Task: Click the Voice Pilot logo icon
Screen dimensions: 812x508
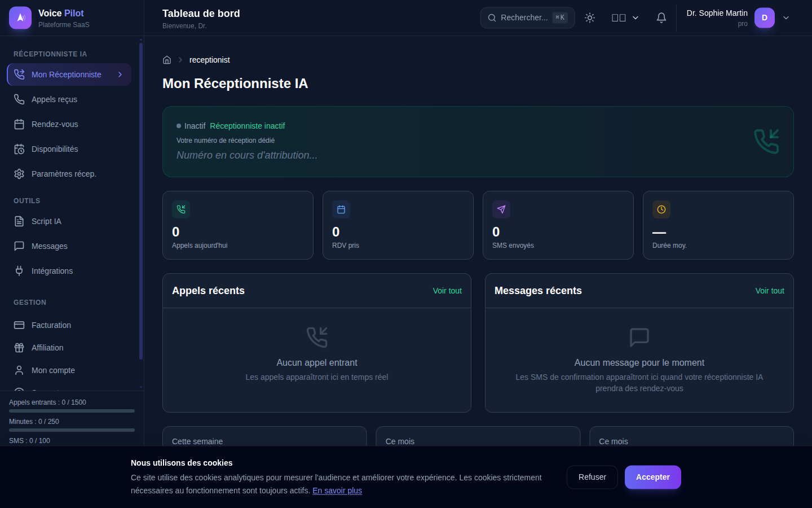Action: (x=20, y=18)
